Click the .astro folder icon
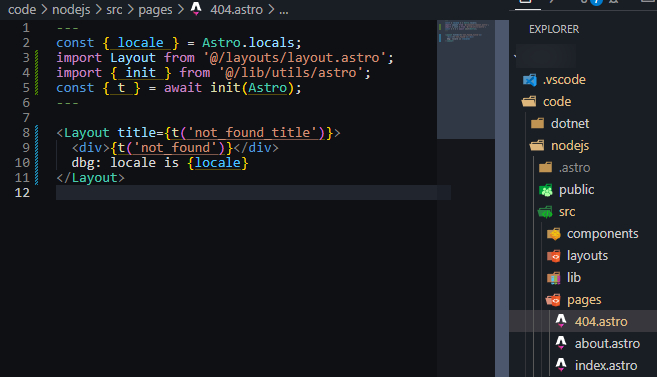 point(545,168)
